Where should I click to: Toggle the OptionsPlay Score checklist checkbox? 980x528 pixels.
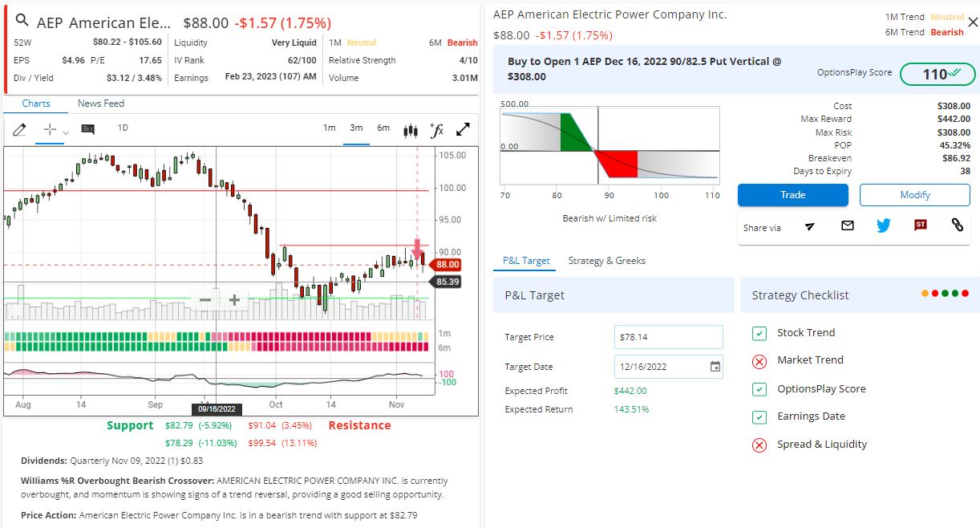point(759,389)
